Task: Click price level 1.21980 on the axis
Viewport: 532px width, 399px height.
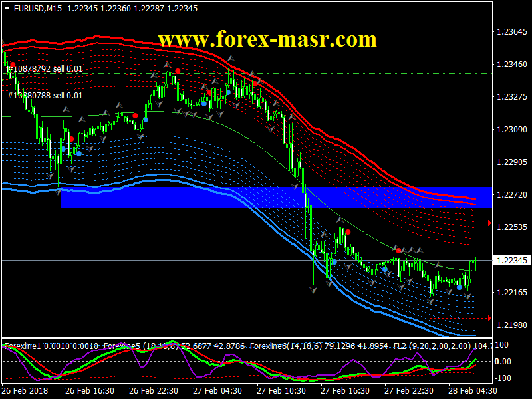Action: 512,325
